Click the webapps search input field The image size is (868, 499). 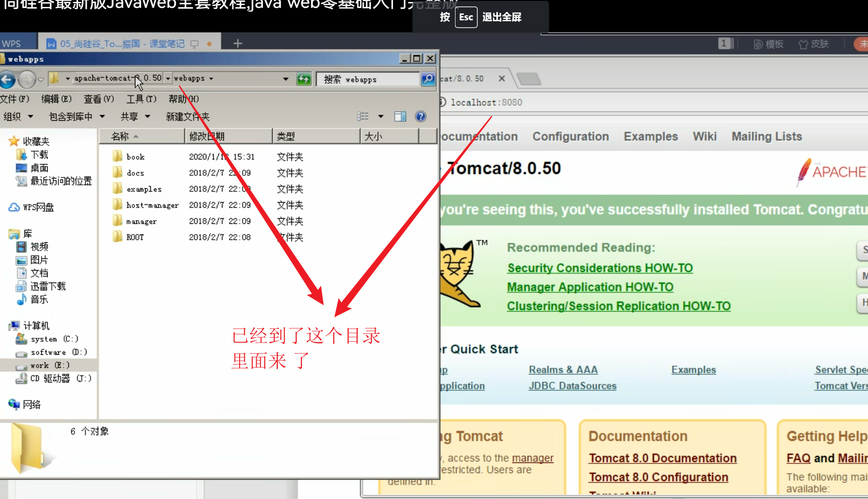click(368, 79)
